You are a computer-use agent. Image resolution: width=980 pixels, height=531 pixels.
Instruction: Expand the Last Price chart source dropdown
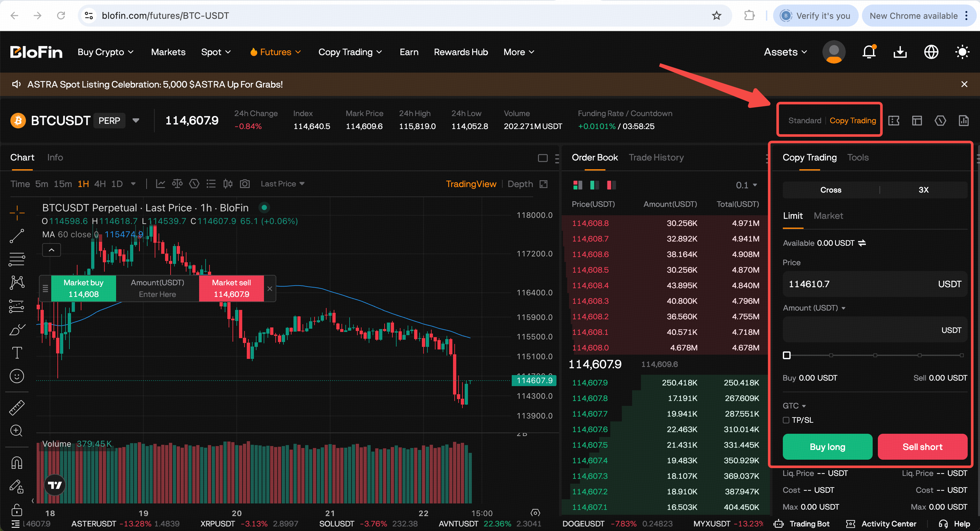click(282, 183)
